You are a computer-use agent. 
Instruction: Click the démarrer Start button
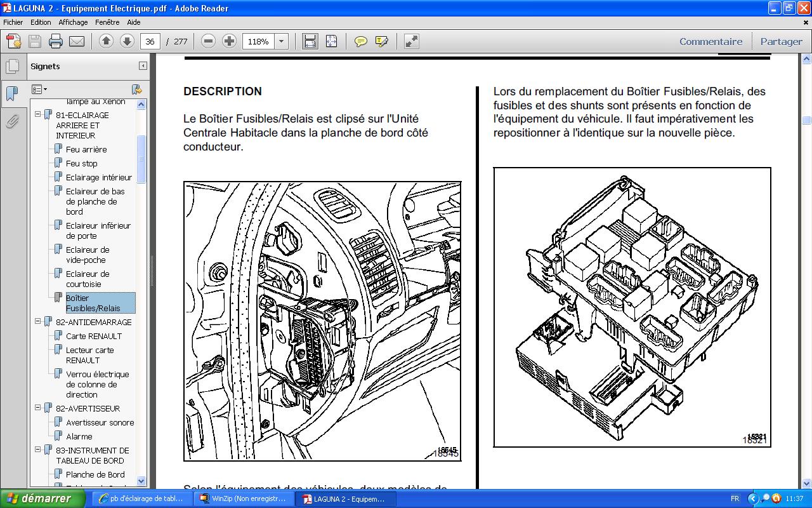tap(43, 498)
